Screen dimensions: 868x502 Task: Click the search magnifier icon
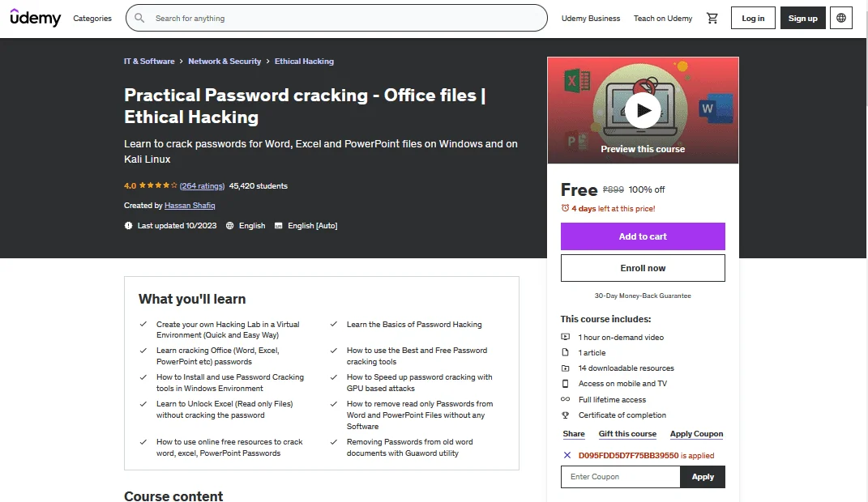pos(139,19)
